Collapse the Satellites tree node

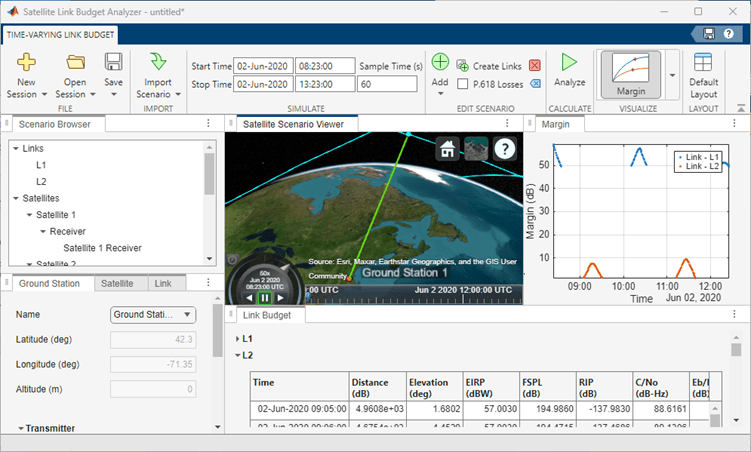tap(17, 198)
